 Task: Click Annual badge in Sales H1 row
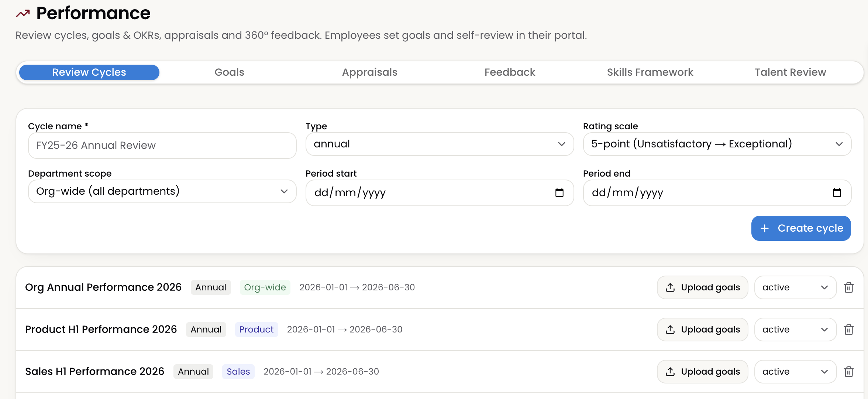coord(193,372)
